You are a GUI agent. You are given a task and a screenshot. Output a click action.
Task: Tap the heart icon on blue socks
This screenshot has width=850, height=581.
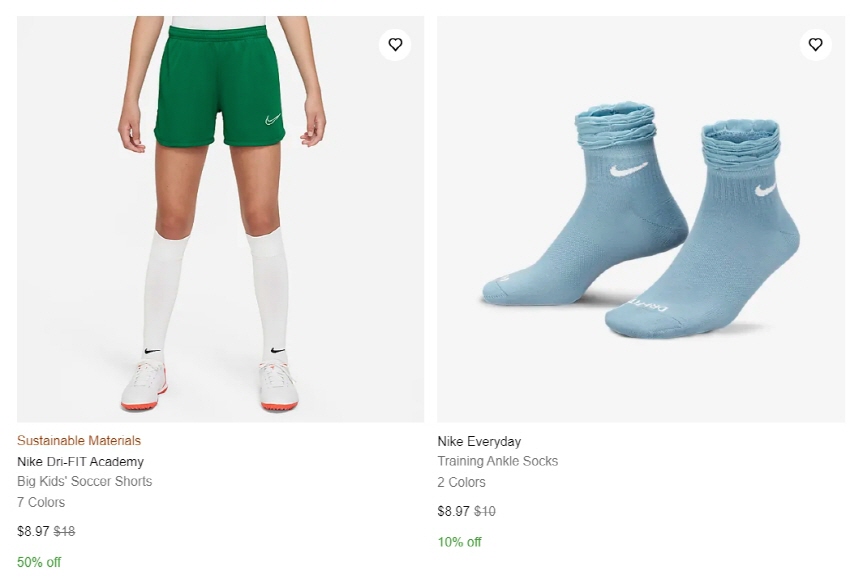tap(815, 44)
